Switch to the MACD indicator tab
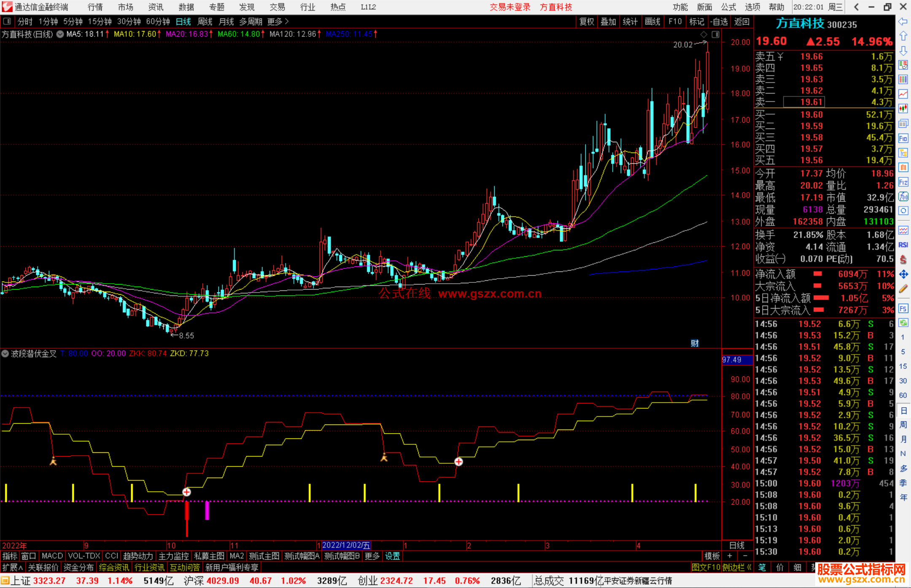The width and height of the screenshot is (911, 588). pos(52,556)
